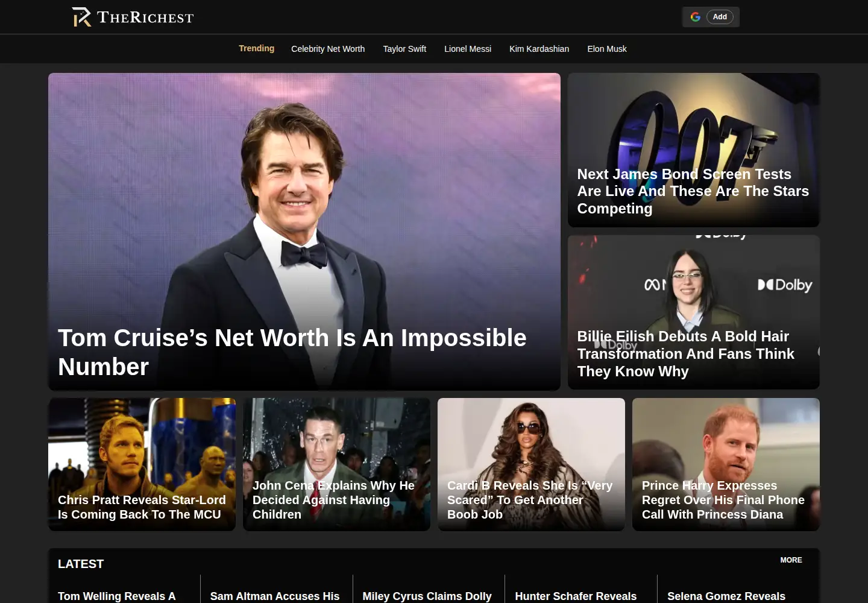Image resolution: width=868 pixels, height=603 pixels.
Task: Click the Add button
Action: point(720,17)
